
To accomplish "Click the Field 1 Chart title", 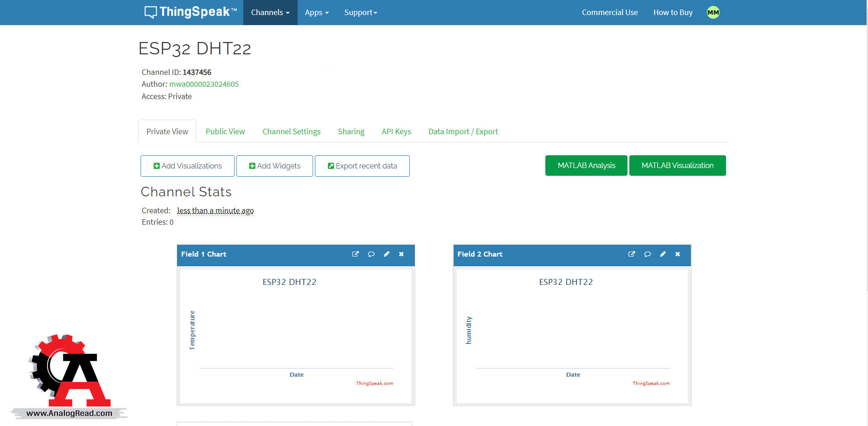I will [204, 254].
